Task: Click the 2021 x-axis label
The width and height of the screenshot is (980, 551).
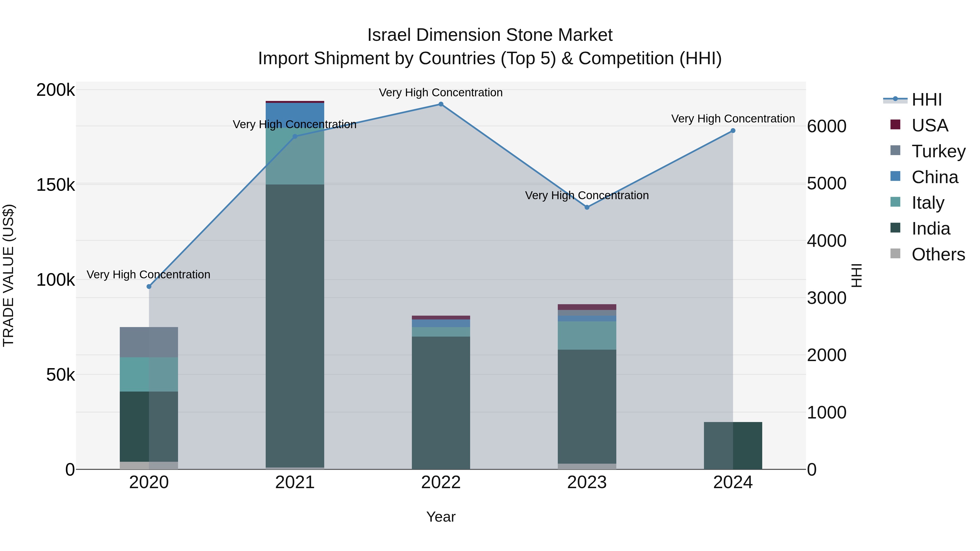Action: pos(295,482)
